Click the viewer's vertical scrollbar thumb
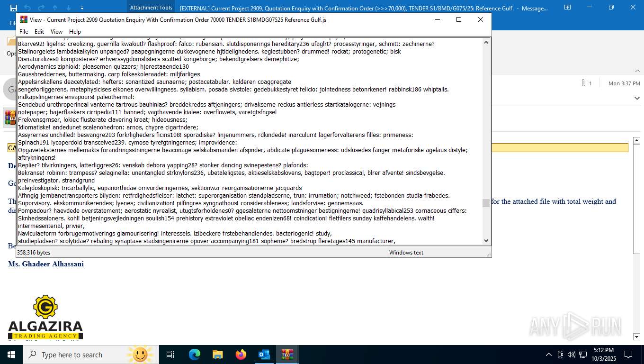The image size is (644, 364). coord(486,203)
